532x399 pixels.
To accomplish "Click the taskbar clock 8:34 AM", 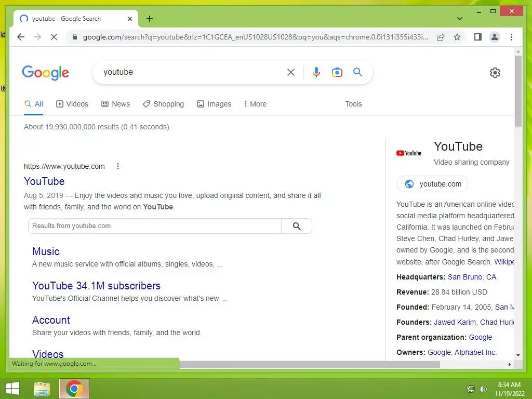I will [509, 385].
